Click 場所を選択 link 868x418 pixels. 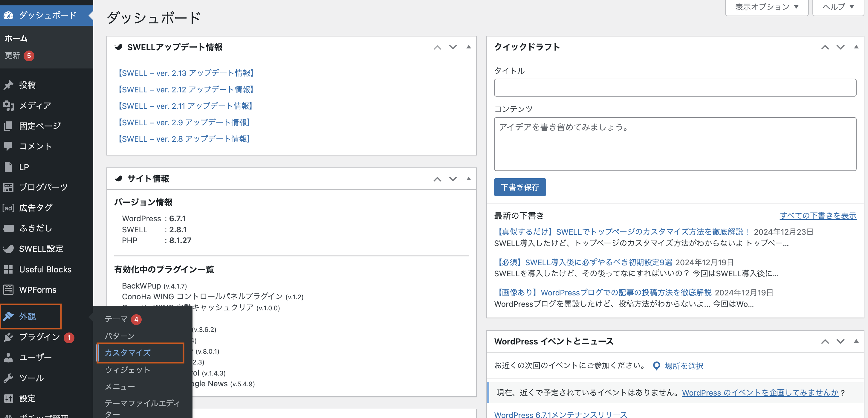[684, 366]
